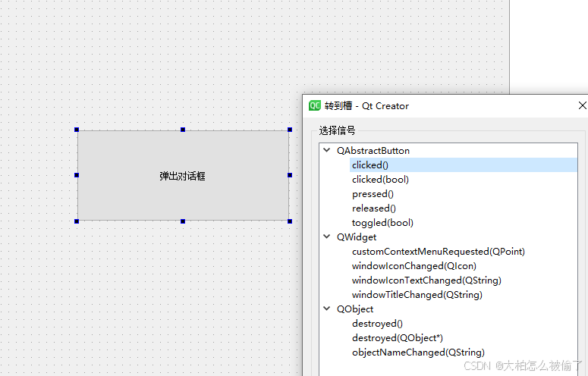The width and height of the screenshot is (588, 376).
Task: Select customContextMenuRequested(QPoint) signal
Action: pos(439,251)
